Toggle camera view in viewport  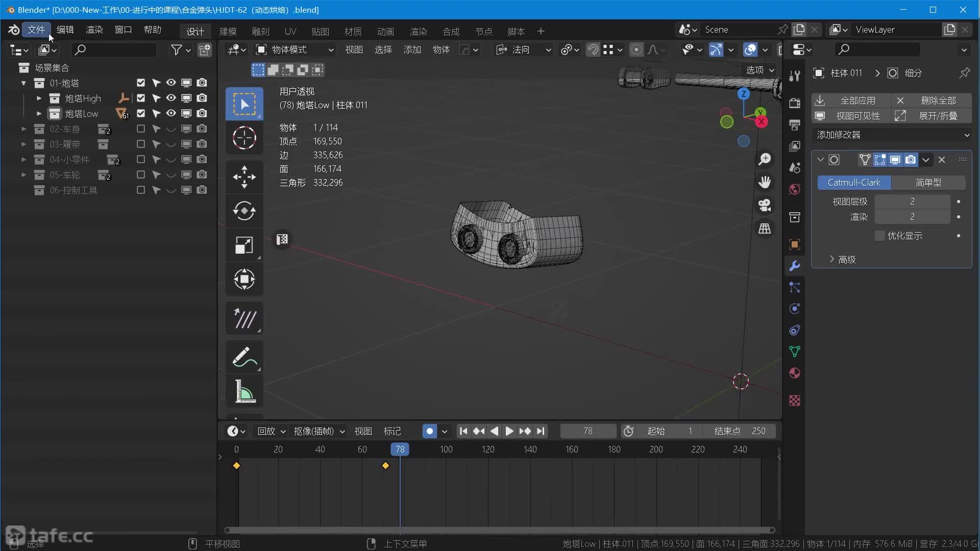764,205
